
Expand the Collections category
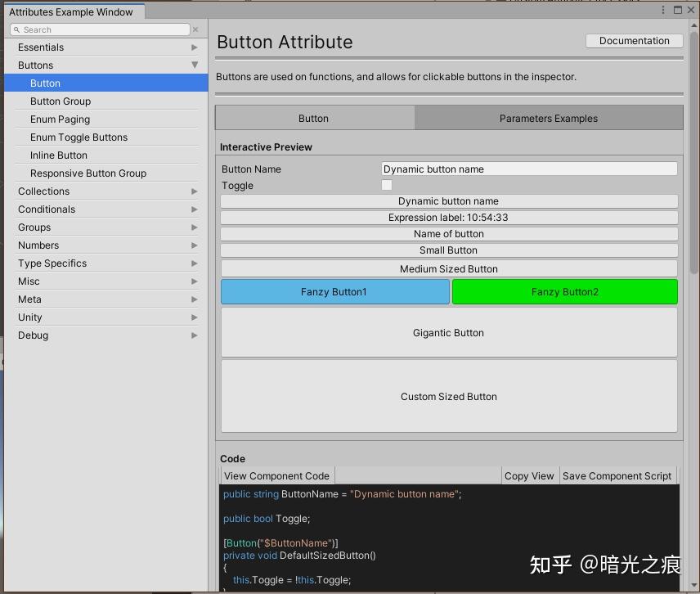pyautogui.click(x=194, y=191)
